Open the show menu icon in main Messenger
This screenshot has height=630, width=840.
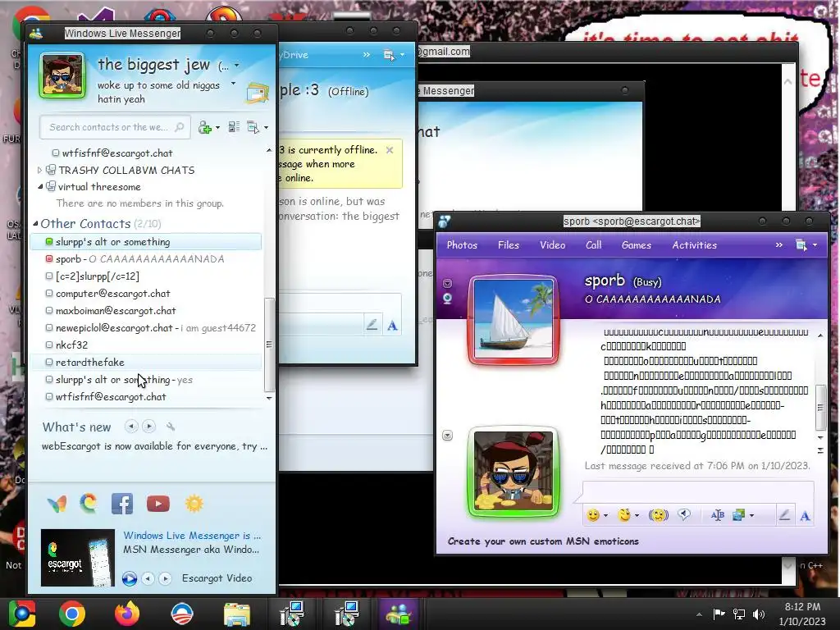tap(253, 127)
